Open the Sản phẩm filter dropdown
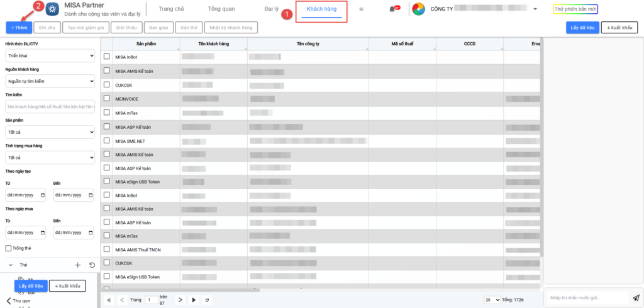 pos(50,132)
